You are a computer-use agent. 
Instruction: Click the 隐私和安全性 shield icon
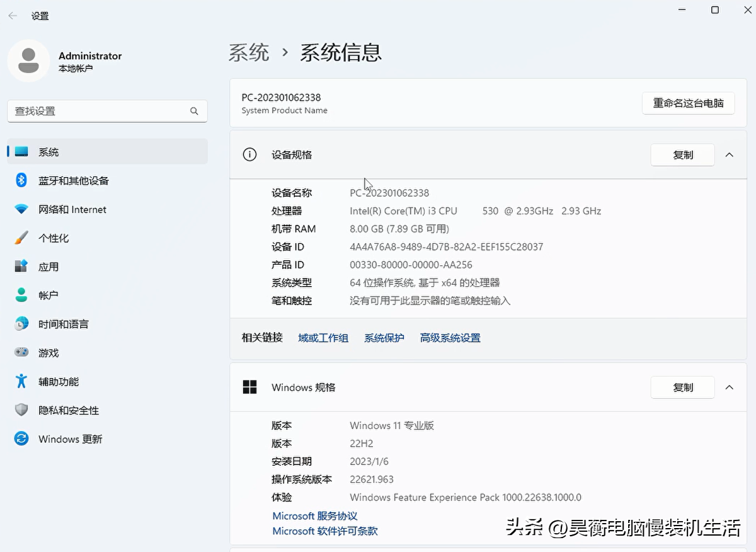pos(21,410)
